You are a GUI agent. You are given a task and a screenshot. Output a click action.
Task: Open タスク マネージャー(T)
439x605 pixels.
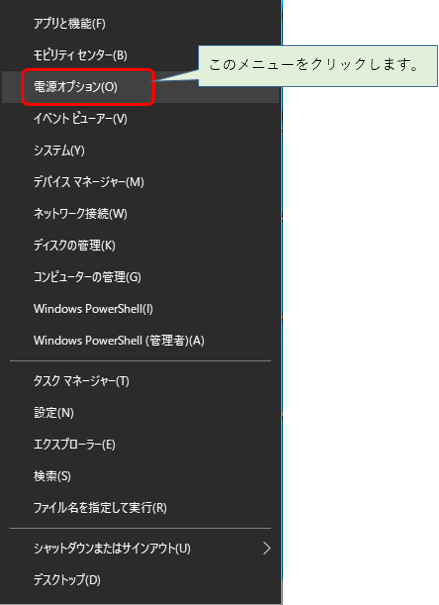tap(140, 381)
